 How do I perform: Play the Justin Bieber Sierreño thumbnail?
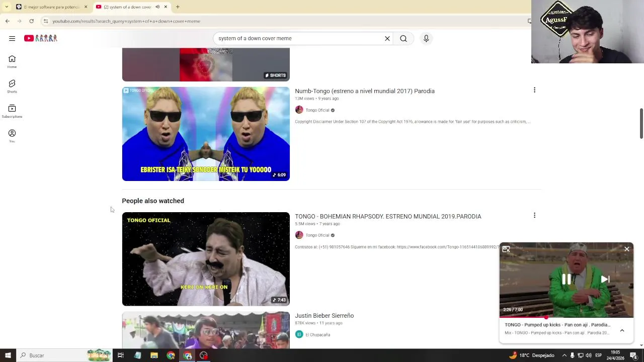[206, 330]
